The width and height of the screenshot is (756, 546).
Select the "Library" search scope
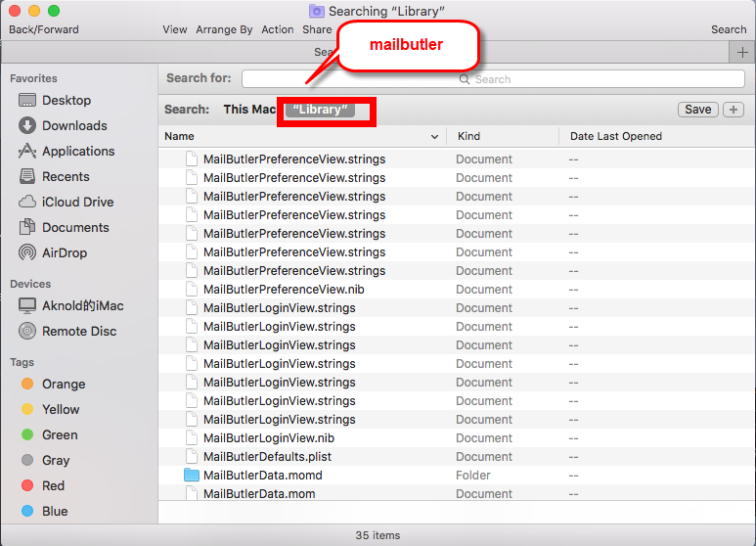pyautogui.click(x=321, y=110)
